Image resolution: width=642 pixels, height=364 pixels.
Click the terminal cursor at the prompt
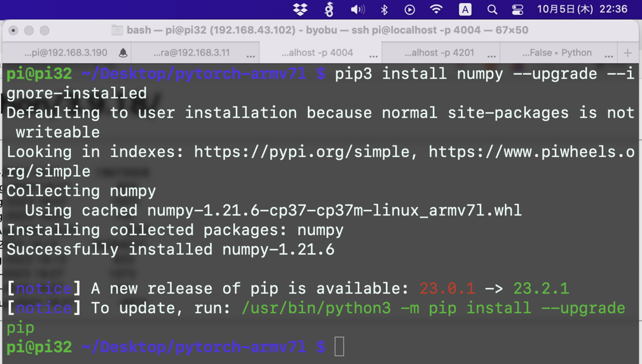339,347
